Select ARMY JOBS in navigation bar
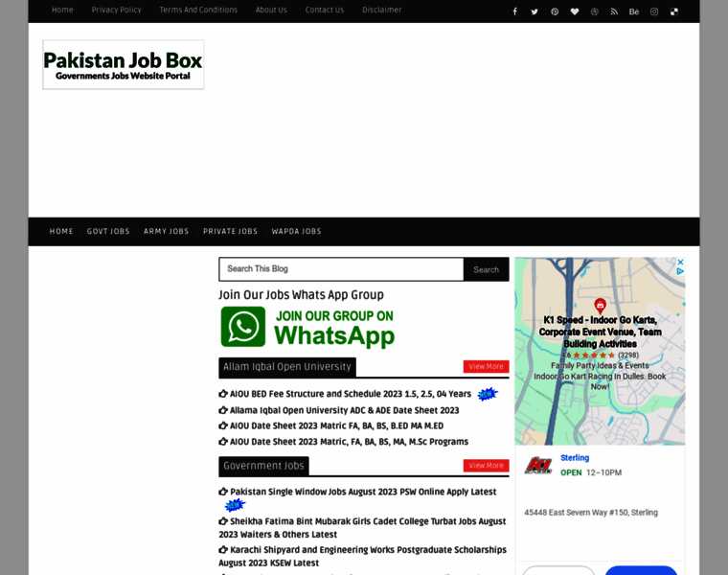The image size is (728, 575). (x=167, y=231)
